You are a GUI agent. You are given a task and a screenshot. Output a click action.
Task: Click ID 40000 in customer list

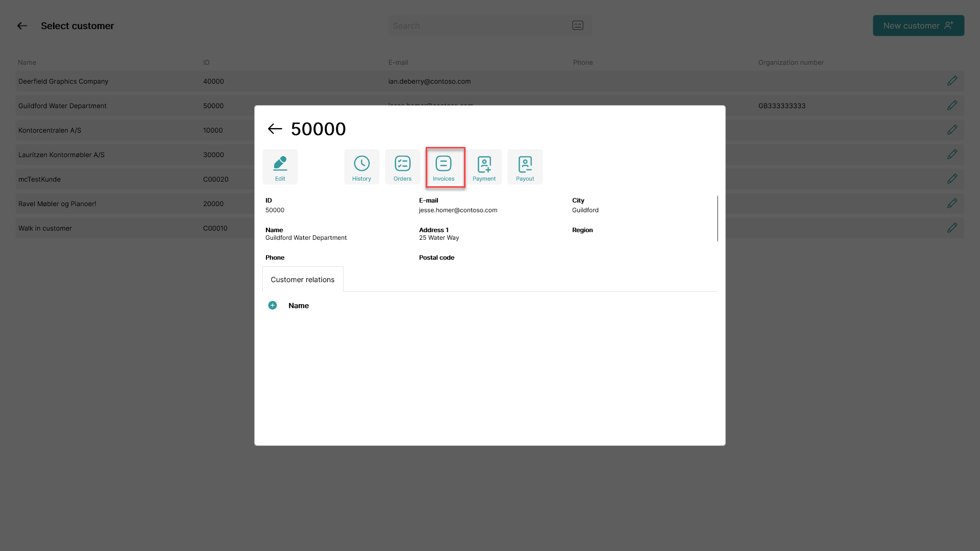213,81
